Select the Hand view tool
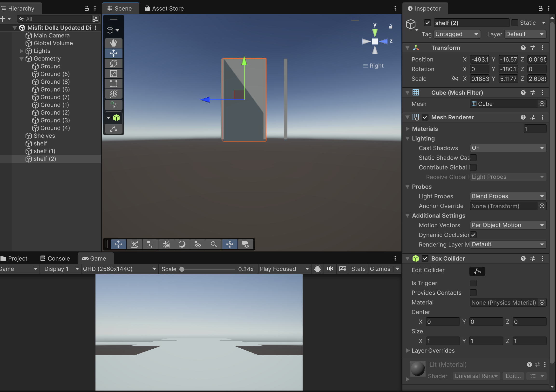The width and height of the screenshot is (556, 392). [x=113, y=43]
